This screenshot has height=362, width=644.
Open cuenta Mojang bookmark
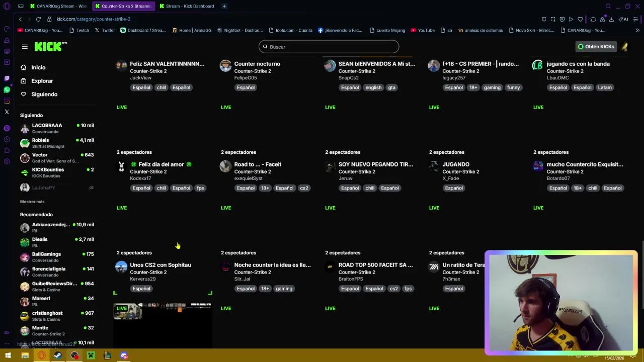tap(387, 30)
